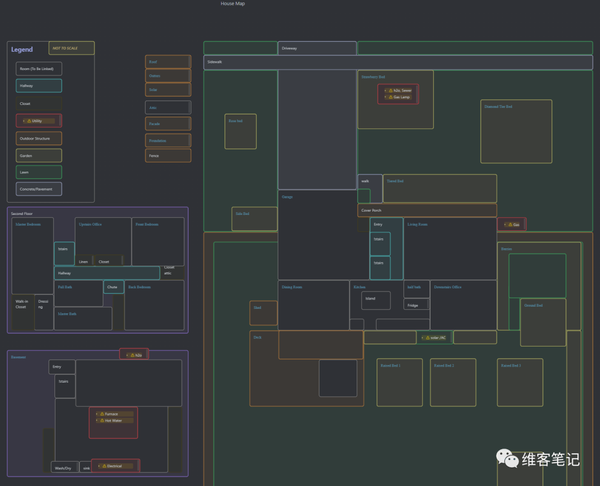Select the Wash/Dry card in Basement
The width and height of the screenshot is (600, 486).
pos(65,468)
